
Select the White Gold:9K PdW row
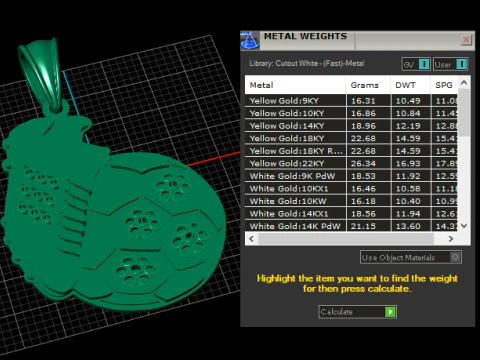coord(351,176)
